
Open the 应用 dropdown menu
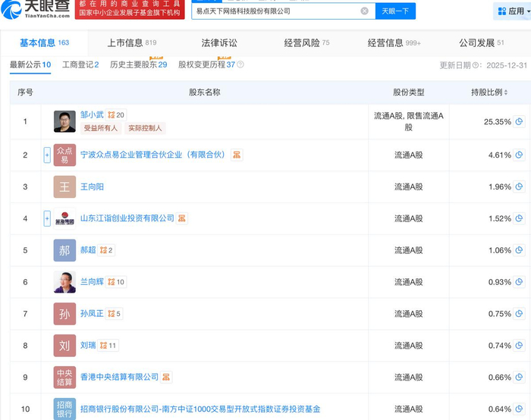[512, 11]
